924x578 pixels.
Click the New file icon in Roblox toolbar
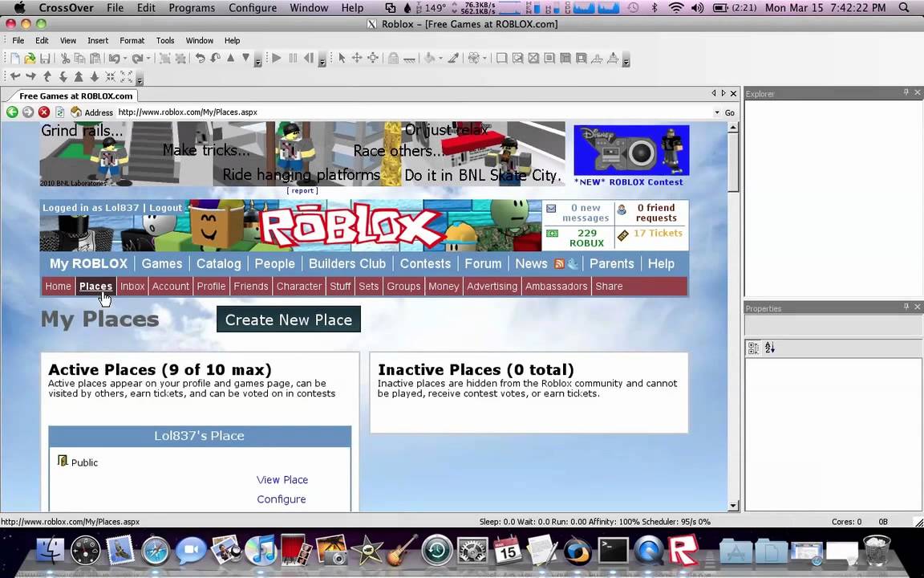coord(14,59)
